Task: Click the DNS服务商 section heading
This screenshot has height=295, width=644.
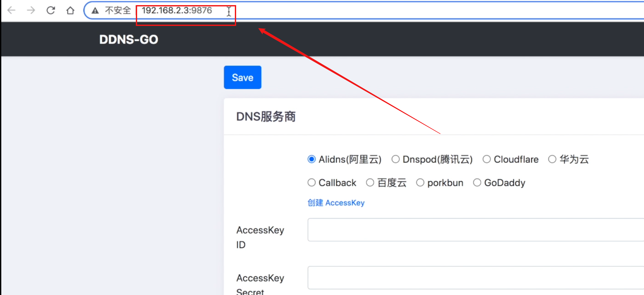Action: tap(266, 117)
